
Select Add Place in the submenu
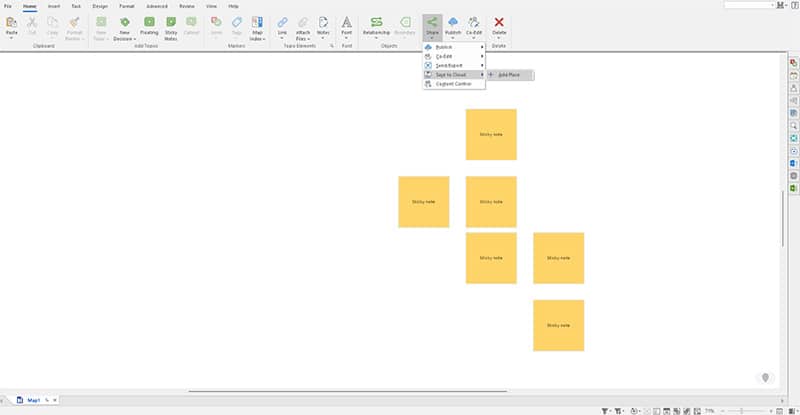tap(509, 75)
